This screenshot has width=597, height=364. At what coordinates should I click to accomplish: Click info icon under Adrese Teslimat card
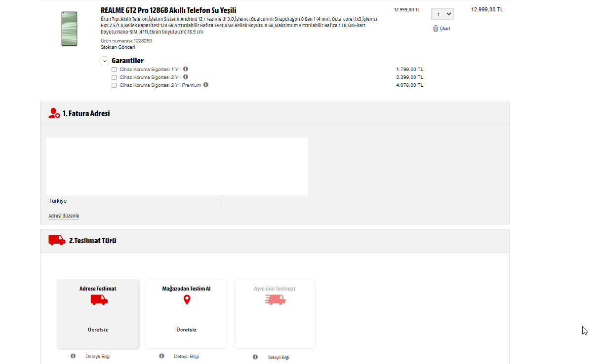pyautogui.click(x=73, y=356)
